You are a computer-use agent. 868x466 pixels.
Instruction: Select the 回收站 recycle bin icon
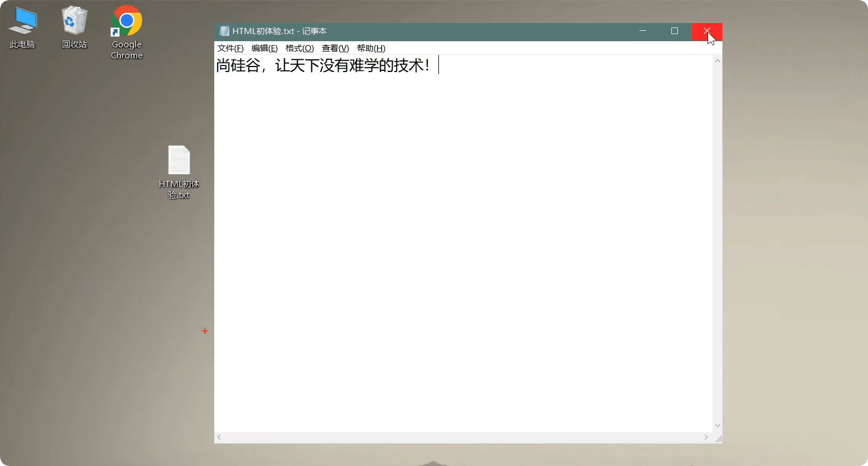click(74, 27)
